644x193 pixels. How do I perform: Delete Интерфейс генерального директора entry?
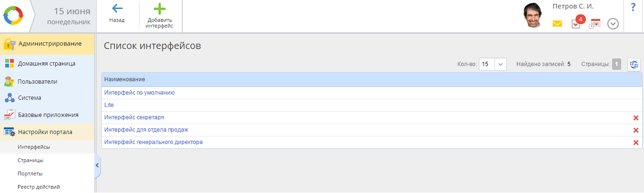point(635,143)
